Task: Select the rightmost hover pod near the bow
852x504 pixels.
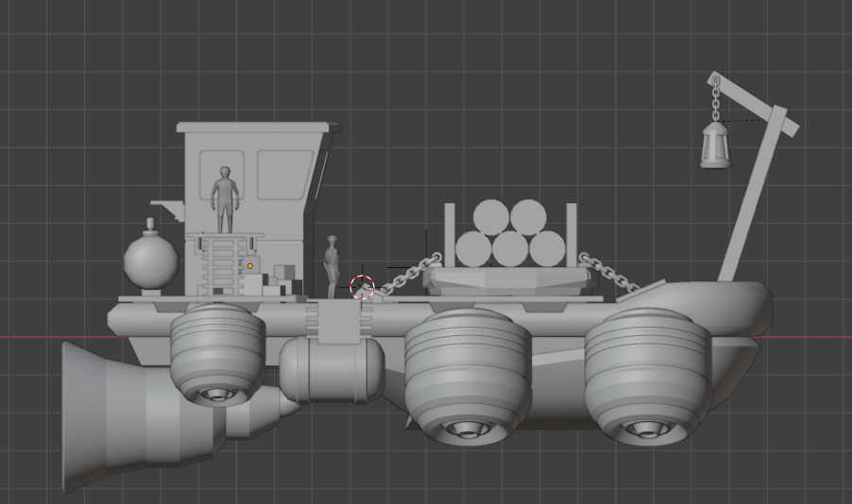Action: (x=646, y=374)
